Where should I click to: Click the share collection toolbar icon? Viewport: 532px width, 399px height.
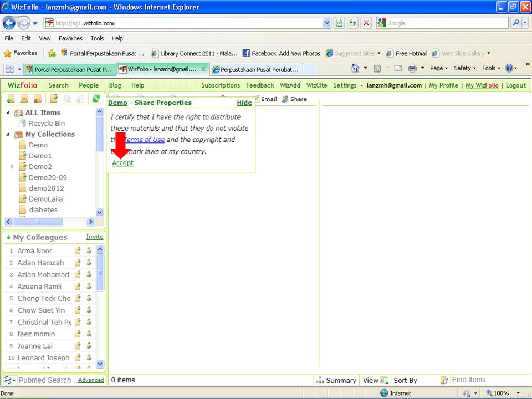coord(54,99)
